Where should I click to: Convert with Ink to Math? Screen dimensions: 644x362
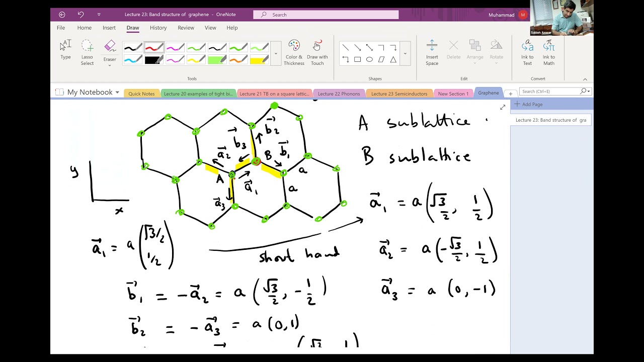(549, 53)
